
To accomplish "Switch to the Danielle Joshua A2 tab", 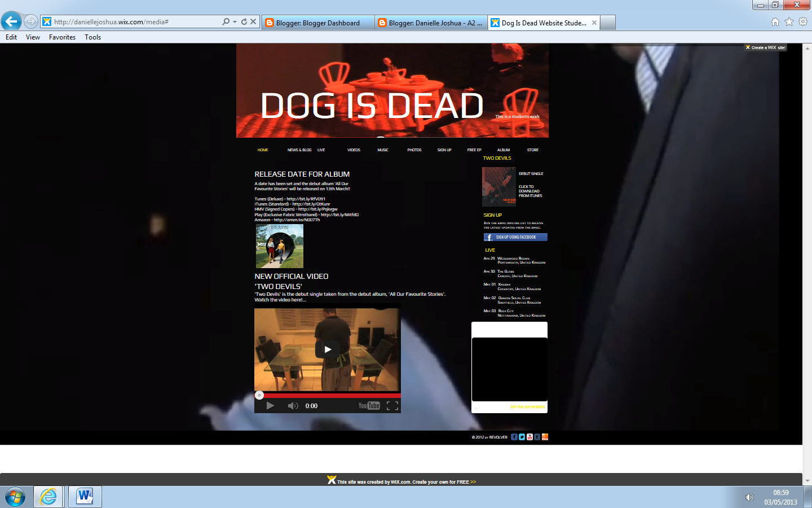I will [x=431, y=23].
